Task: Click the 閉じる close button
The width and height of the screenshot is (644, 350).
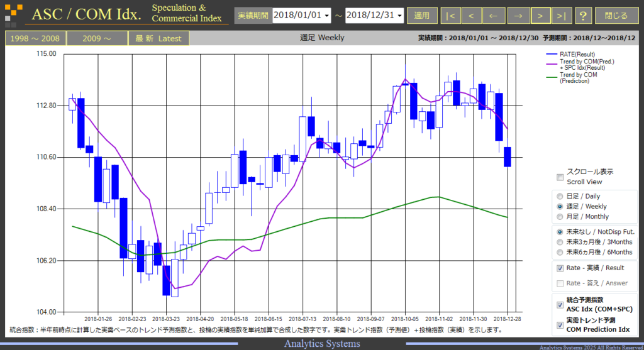Action: [x=616, y=16]
